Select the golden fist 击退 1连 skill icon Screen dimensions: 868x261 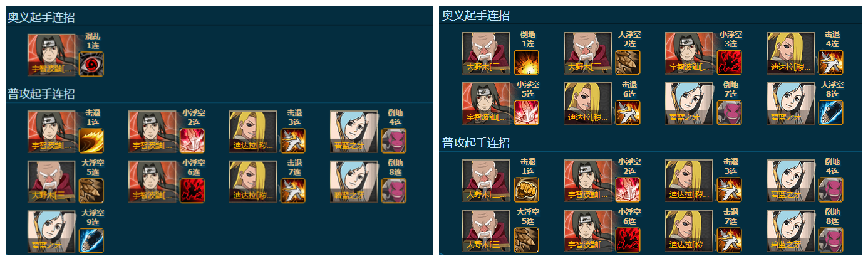527,189
